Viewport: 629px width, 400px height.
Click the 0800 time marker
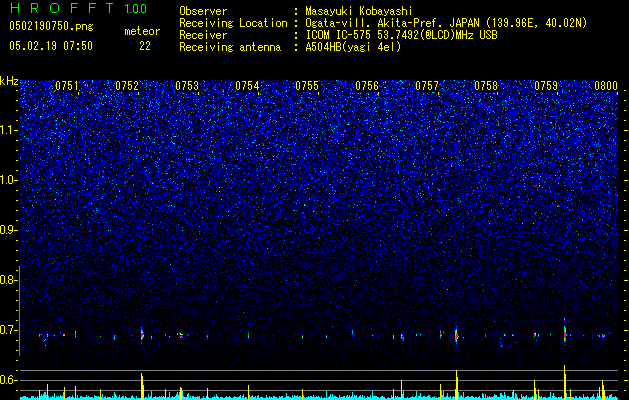pyautogui.click(x=606, y=86)
